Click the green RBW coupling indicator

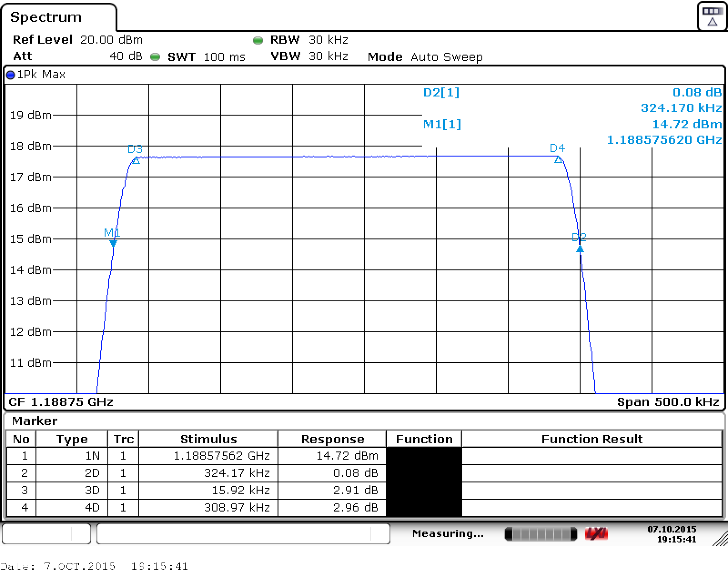(258, 41)
